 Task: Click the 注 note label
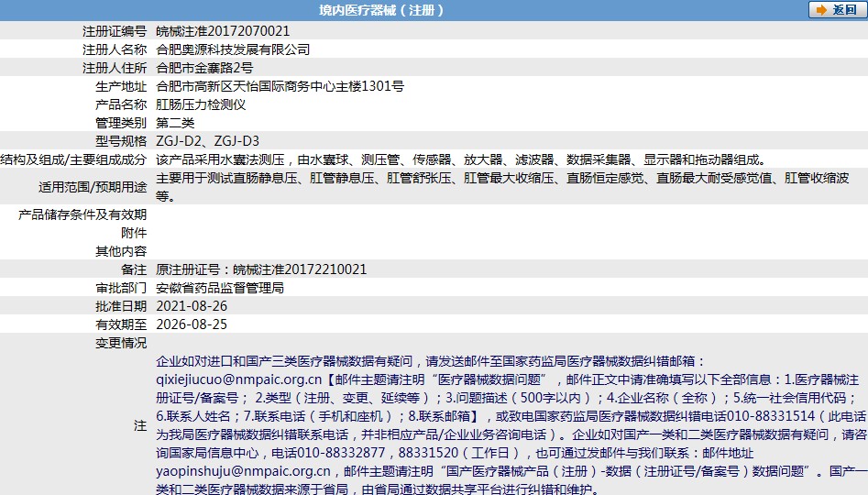(140, 425)
